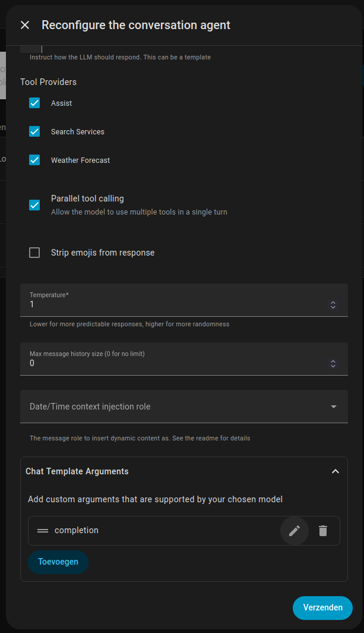The image size is (364, 633).
Task: Edit the completion argument with pencil icon
Action: click(295, 531)
